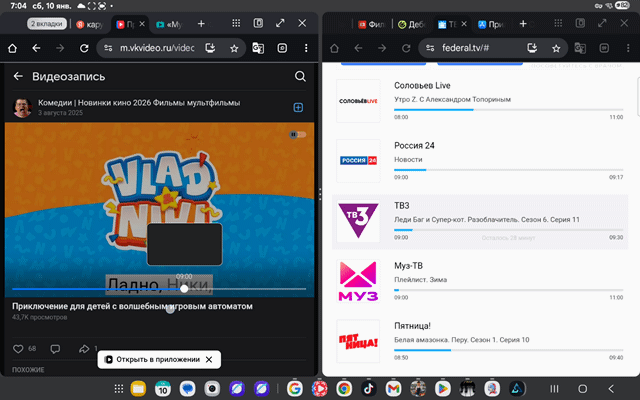Search VK Video with the magnifier icon
The image size is (640, 400).
[x=300, y=76]
